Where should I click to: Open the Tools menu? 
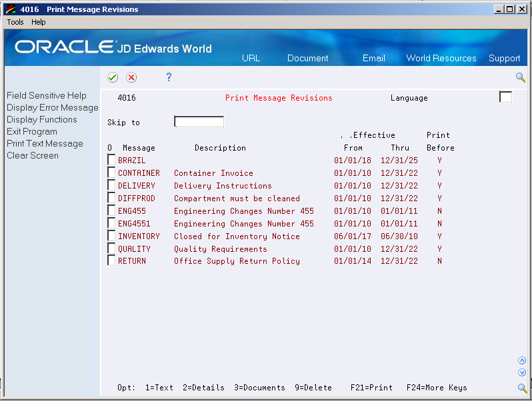(15, 22)
